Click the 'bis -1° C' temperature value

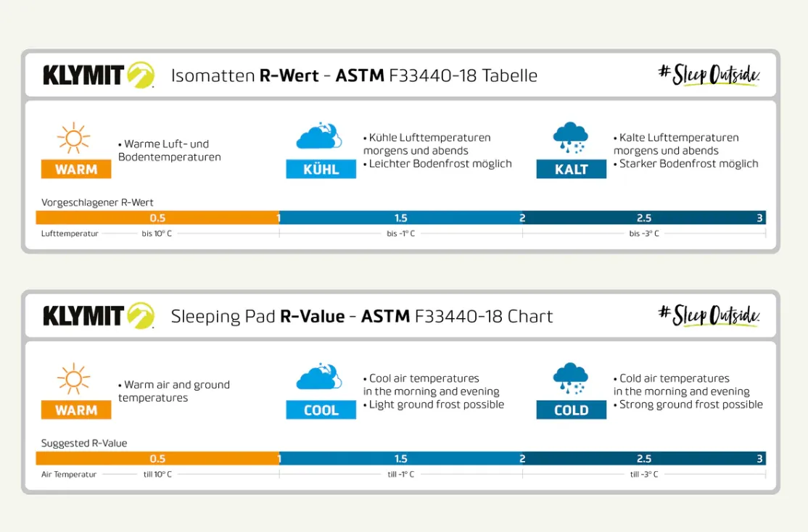[401, 233]
